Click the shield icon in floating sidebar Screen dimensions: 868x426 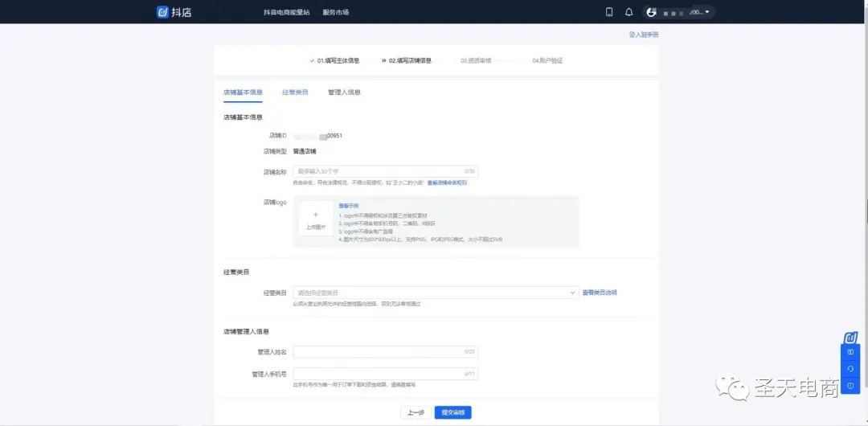tap(850, 386)
